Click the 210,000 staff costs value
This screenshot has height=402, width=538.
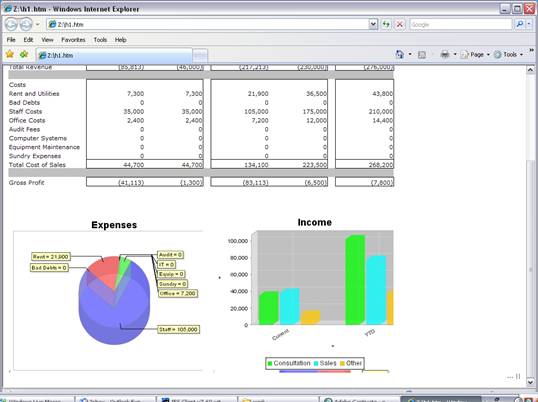(382, 111)
